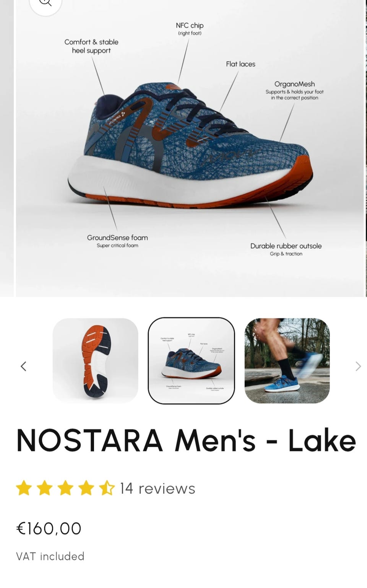Click the first yellow rating star
The height and width of the screenshot is (588, 367).
click(24, 488)
